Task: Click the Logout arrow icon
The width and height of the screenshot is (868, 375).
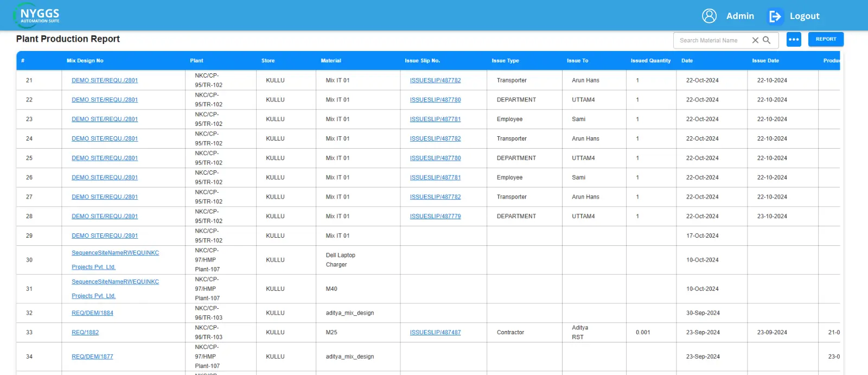Action: (775, 16)
